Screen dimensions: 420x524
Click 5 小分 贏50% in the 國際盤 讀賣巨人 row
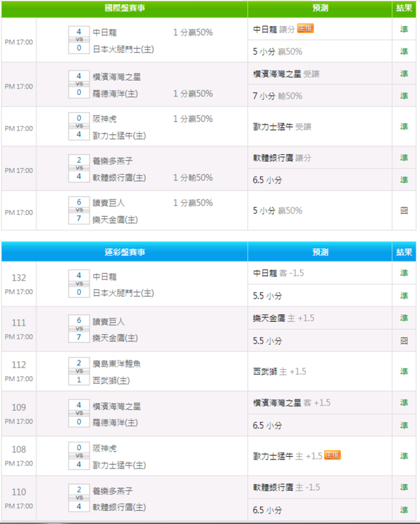coord(278,211)
